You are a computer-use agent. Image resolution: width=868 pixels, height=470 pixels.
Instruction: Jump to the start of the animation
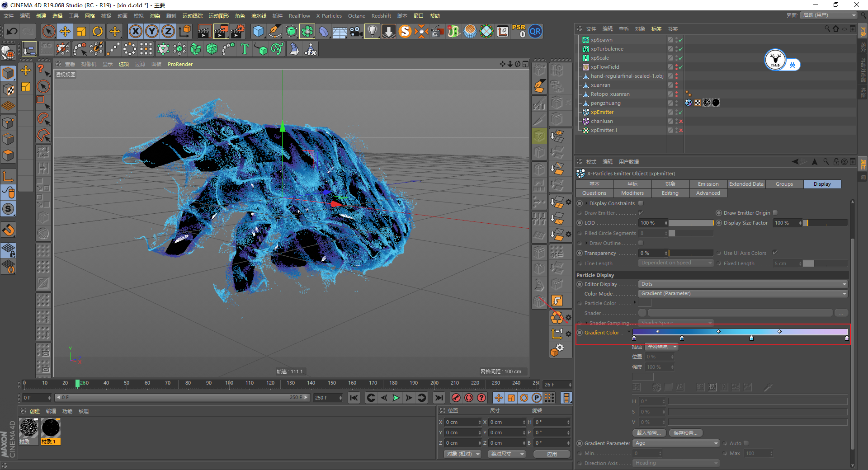354,398
